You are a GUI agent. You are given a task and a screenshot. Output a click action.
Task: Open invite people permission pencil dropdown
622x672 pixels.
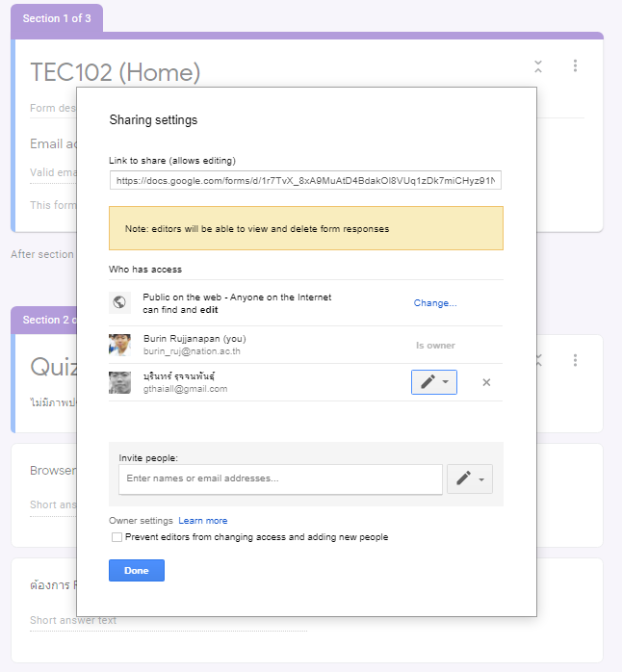point(470,478)
